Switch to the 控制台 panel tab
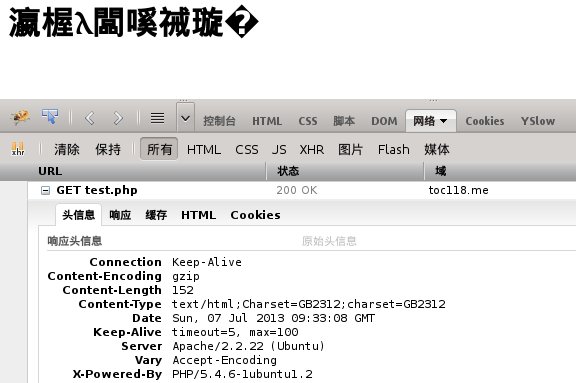576x383 pixels. tap(219, 121)
